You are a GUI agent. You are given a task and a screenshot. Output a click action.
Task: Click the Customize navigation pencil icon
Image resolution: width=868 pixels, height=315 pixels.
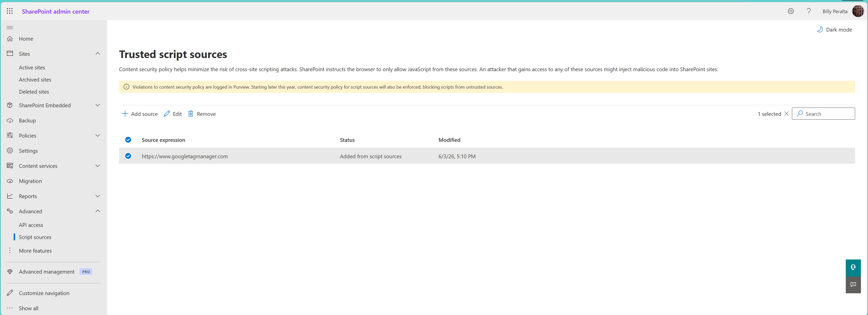pos(10,293)
